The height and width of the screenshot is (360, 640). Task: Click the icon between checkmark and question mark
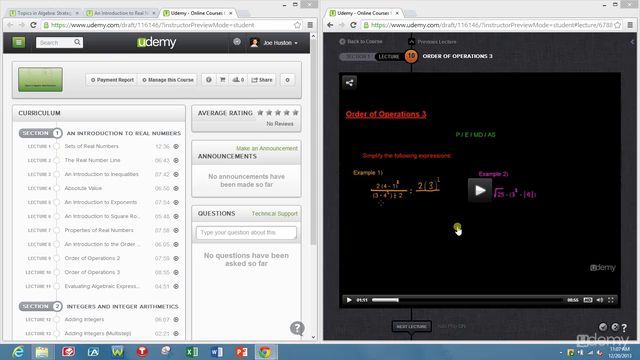[x=614, y=327]
